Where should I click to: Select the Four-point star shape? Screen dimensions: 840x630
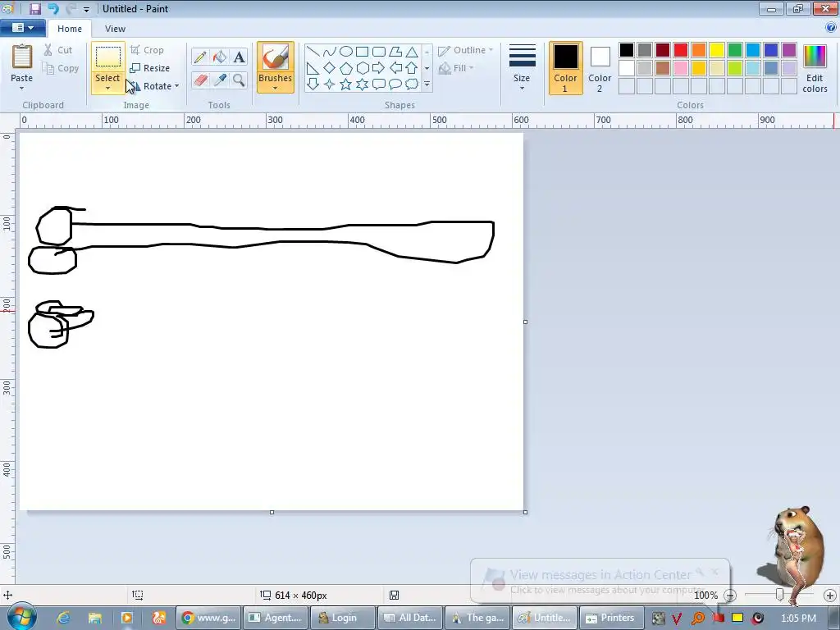tap(330, 84)
